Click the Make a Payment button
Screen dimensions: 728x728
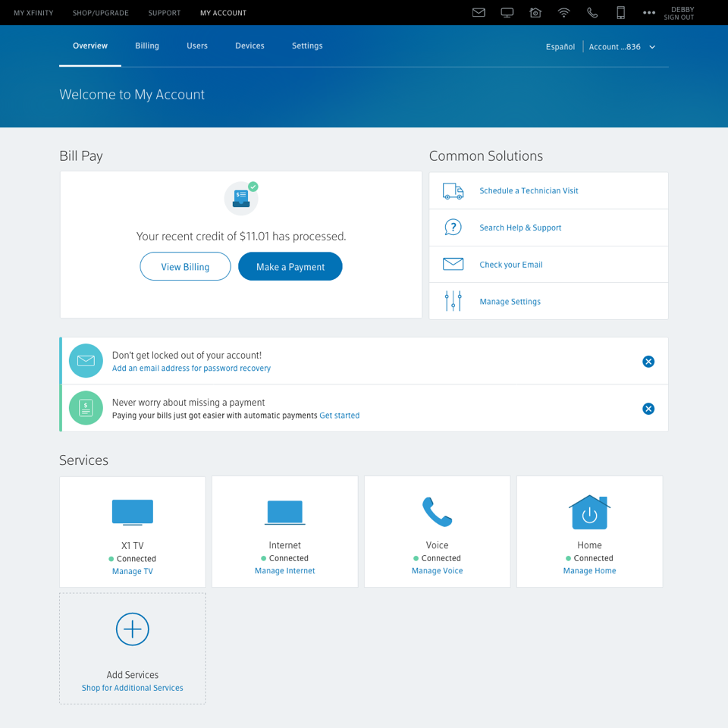click(290, 266)
